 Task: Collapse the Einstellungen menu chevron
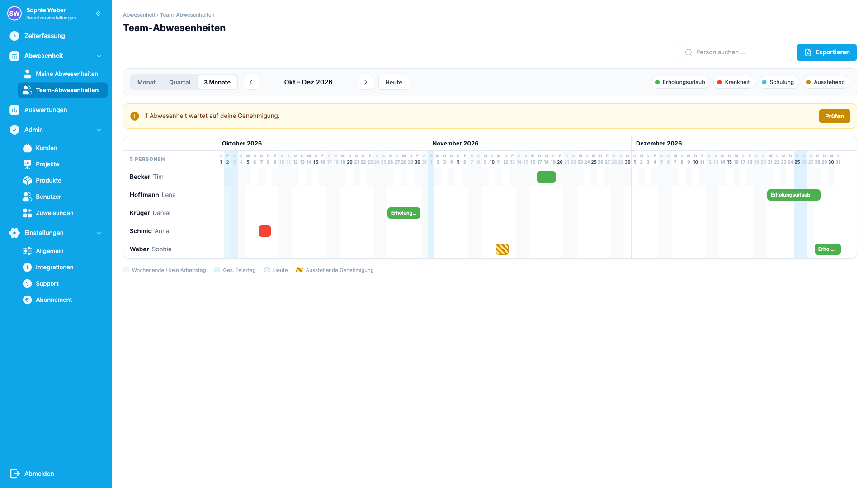99,233
